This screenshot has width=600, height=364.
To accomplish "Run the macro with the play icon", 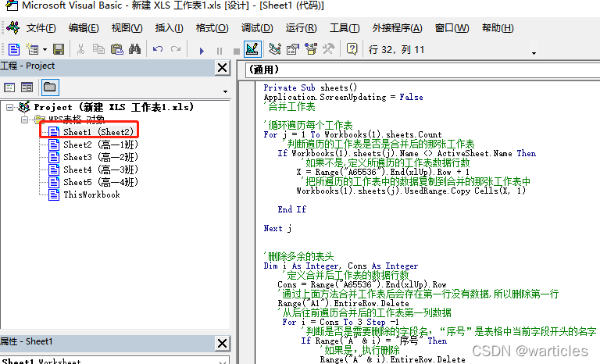I will pos(202,51).
